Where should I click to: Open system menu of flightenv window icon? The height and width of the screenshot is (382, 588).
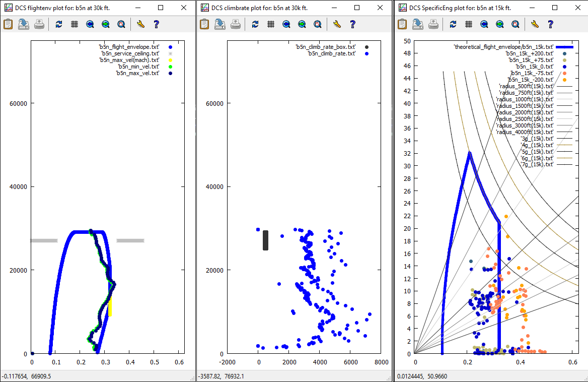tap(7, 8)
